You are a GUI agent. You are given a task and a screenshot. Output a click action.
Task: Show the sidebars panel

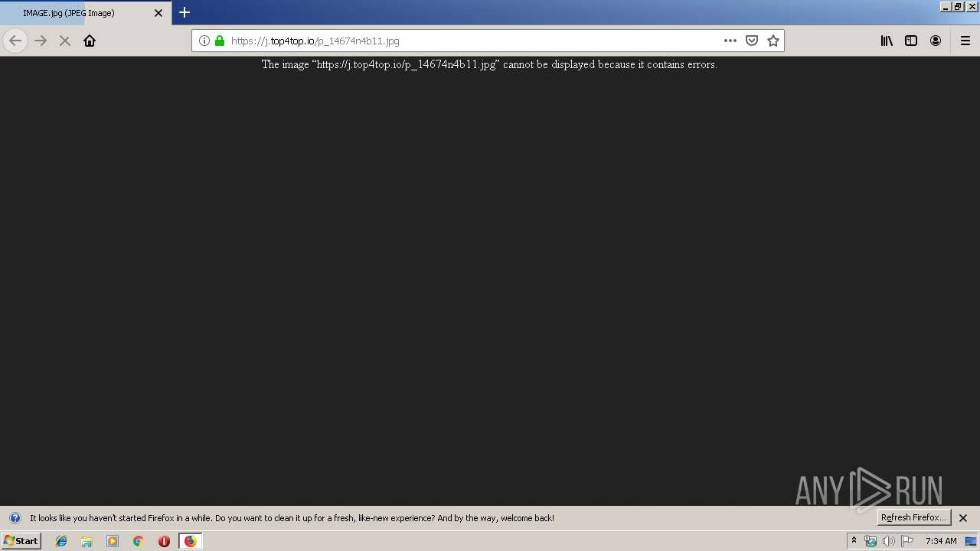coord(911,41)
